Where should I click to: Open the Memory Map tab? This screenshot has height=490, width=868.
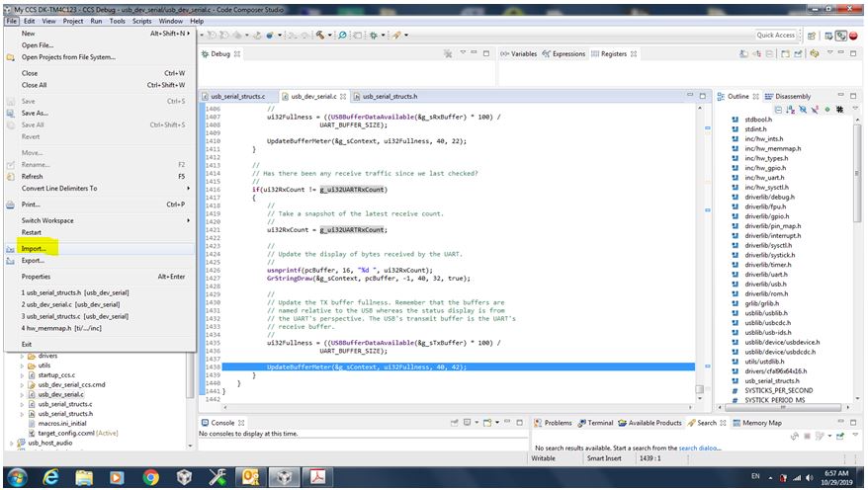(x=757, y=423)
